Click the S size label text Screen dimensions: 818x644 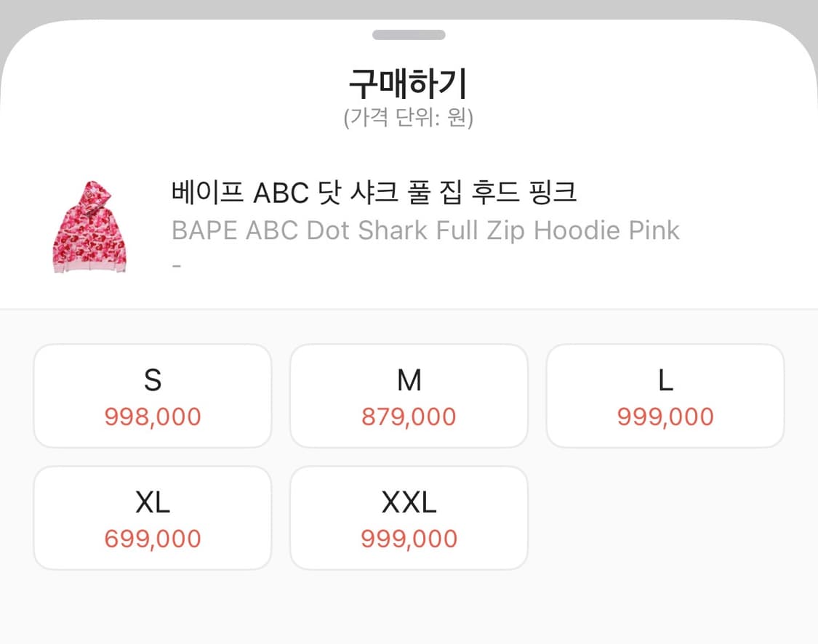[152, 379]
